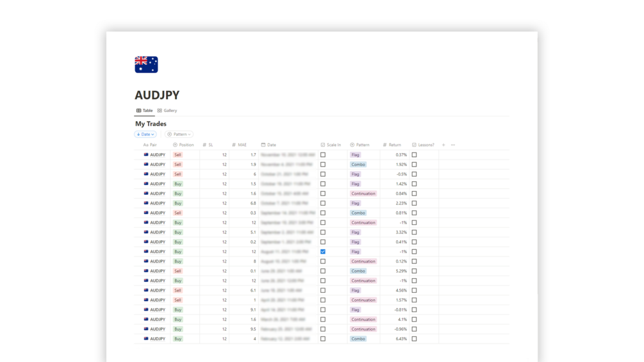Screen dimensions: 644x362
Task: Click the flag icon in the 5.29% return row
Action: (146, 271)
